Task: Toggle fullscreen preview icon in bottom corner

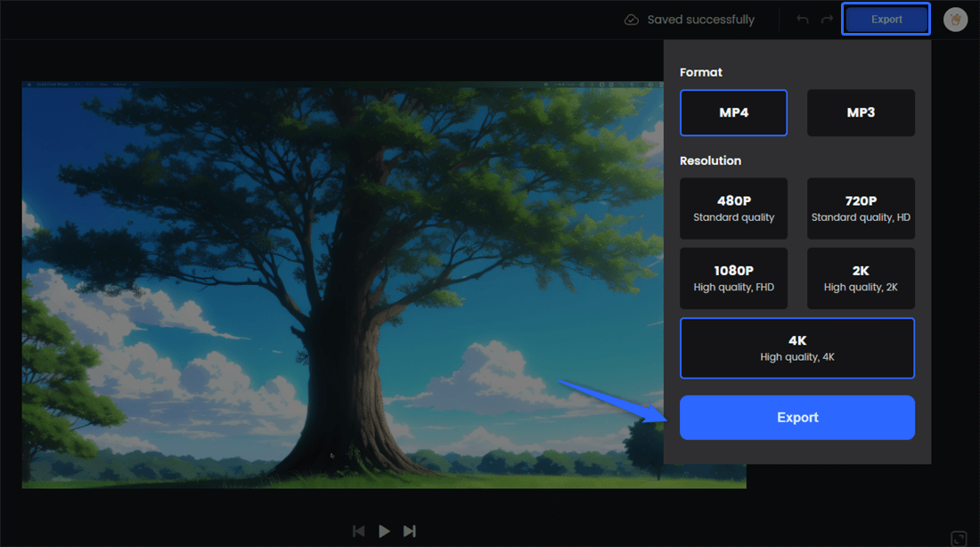Action: point(959,538)
